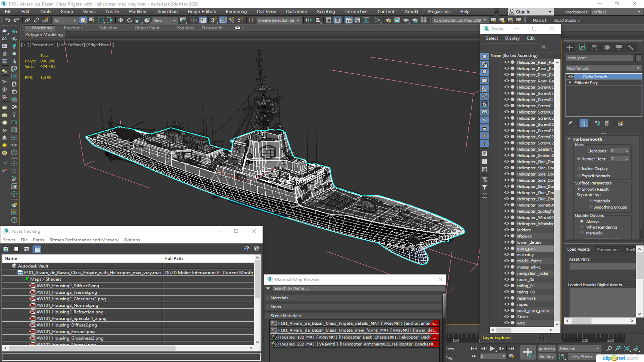Click the Sign In button
Viewport: 644px width, 362px height.
[x=530, y=12]
